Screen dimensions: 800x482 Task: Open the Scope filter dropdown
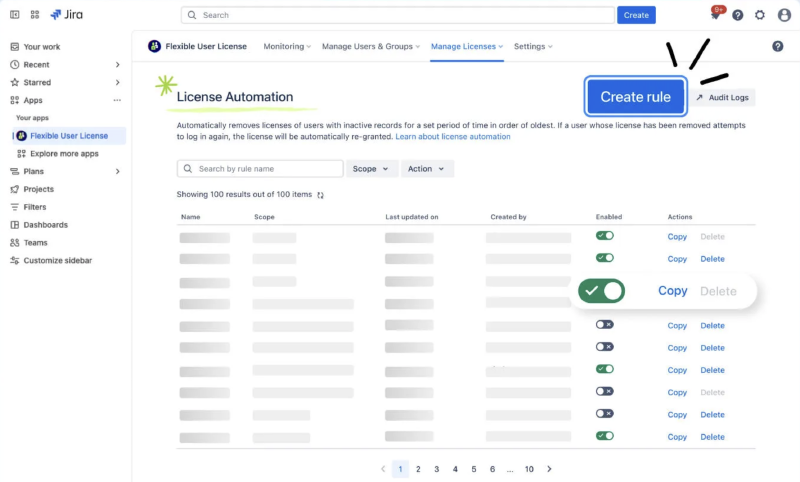pos(370,169)
